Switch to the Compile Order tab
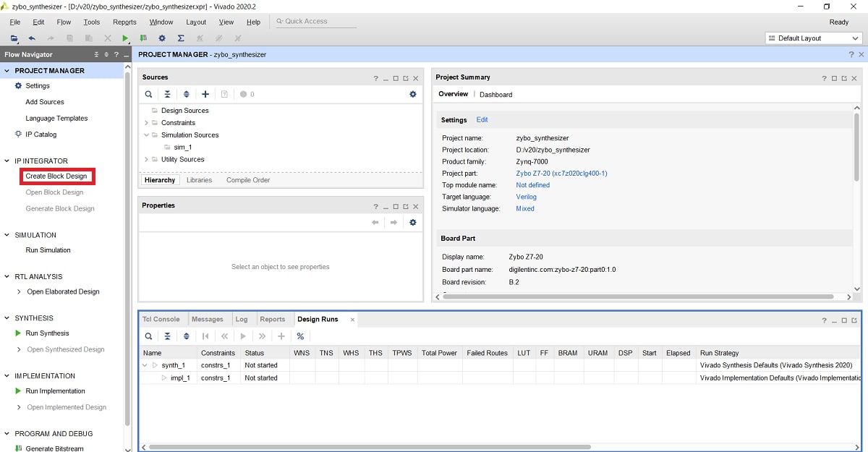This screenshot has width=868, height=452. 248,180
